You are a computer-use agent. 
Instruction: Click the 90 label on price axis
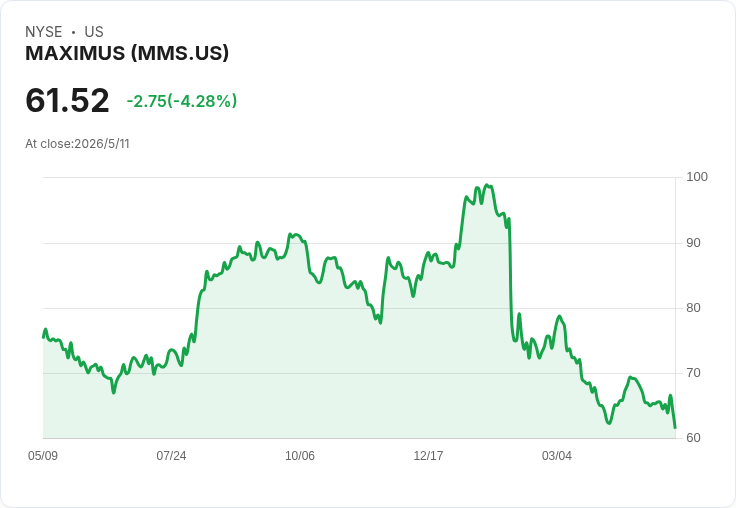tap(693, 243)
